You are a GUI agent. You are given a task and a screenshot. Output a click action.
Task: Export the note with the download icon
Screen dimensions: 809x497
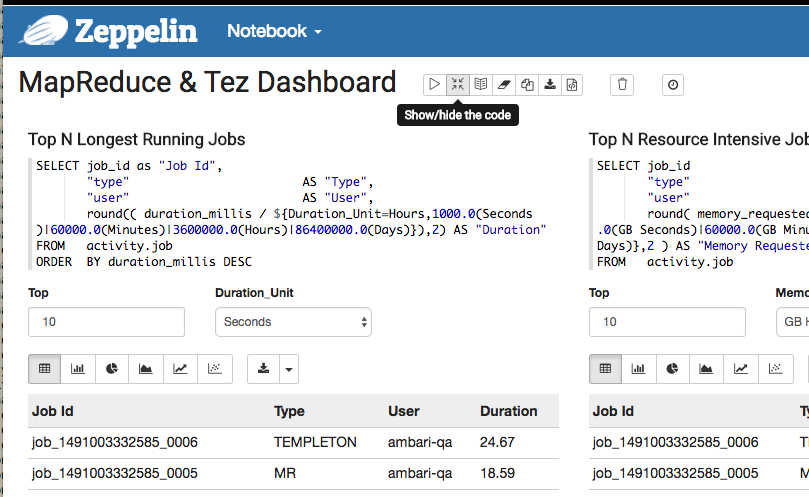[x=549, y=85]
